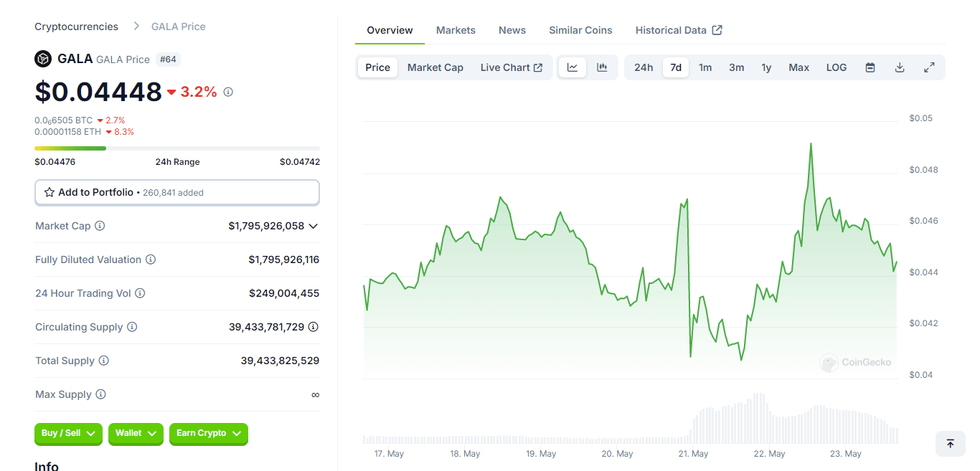Image resolution: width=980 pixels, height=471 pixels.
Task: Click the market cap value $1,795,926,058
Action: click(x=267, y=226)
